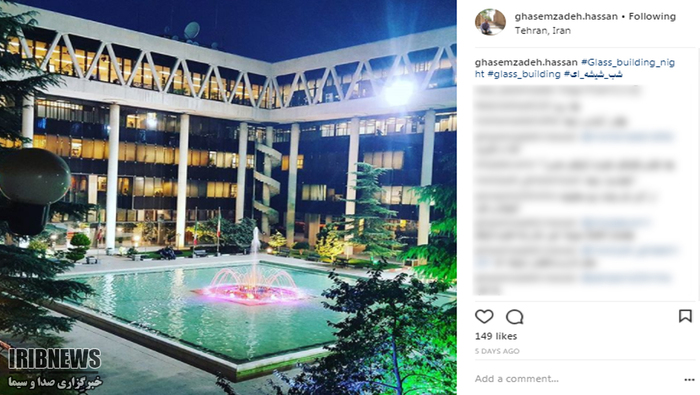Open ghasemzadeh.hassan username in header
This screenshot has width=700, height=395.
click(x=566, y=17)
